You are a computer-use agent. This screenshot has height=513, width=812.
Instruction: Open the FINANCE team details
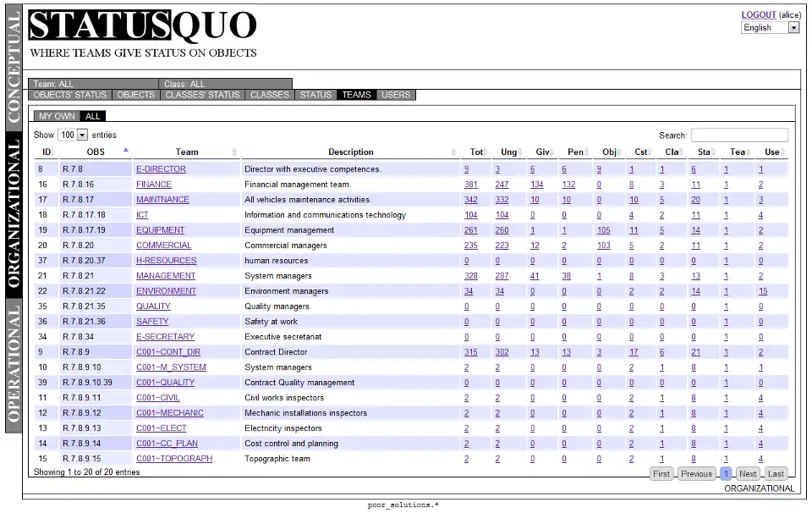click(153, 184)
